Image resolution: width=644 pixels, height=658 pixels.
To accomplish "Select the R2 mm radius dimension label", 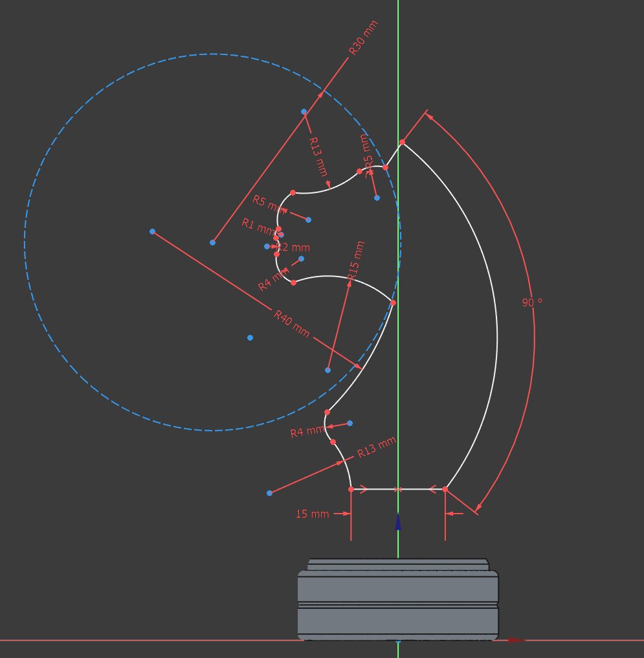I will (293, 247).
